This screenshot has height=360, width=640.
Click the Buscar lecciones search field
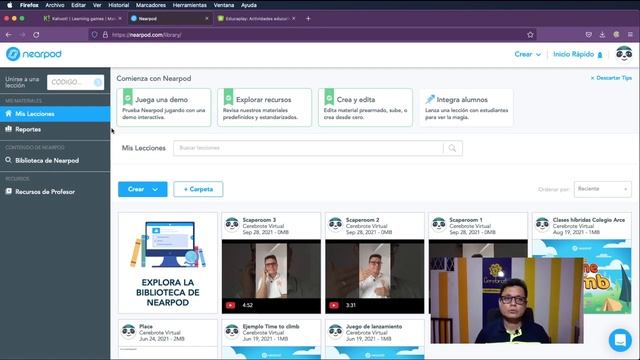tap(308, 148)
